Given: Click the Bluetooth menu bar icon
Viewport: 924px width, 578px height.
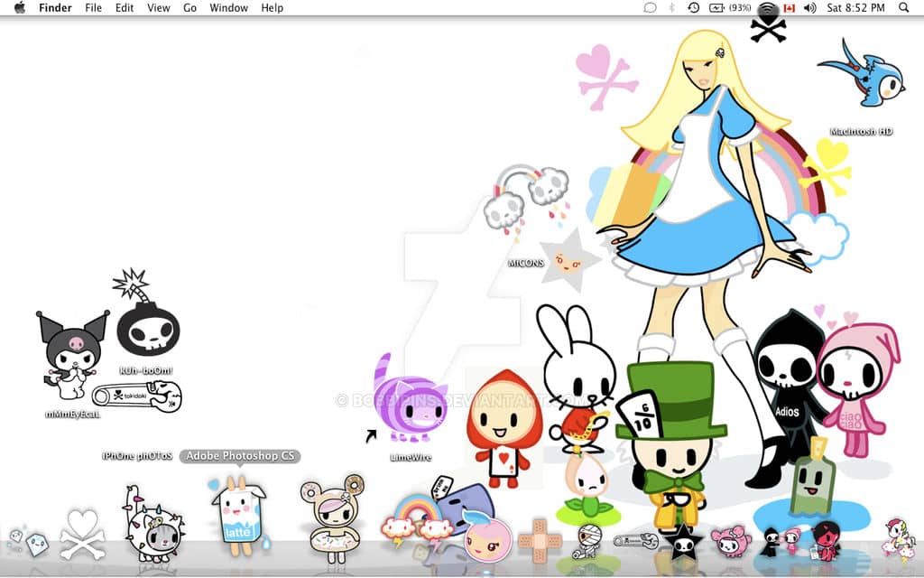Looking at the screenshot, I should pyautogui.click(x=671, y=7).
